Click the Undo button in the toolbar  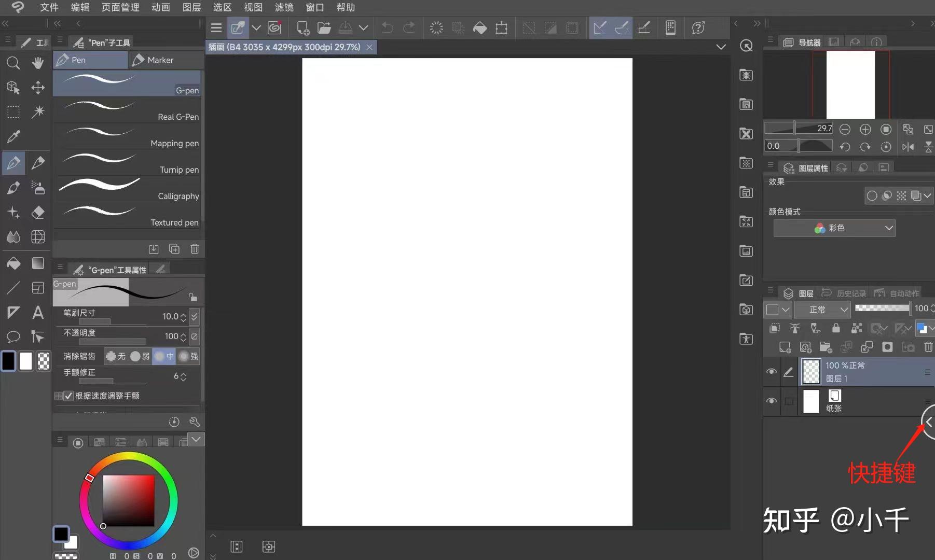click(387, 28)
